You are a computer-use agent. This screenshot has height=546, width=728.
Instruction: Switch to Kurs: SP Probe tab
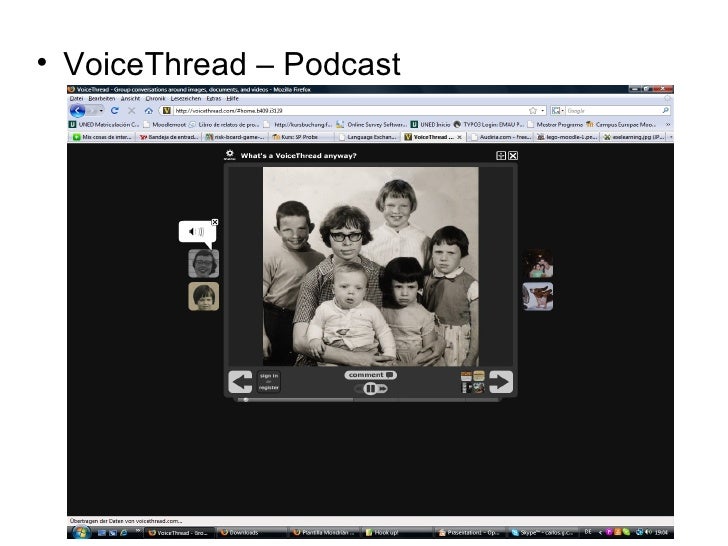pyautogui.click(x=302, y=137)
